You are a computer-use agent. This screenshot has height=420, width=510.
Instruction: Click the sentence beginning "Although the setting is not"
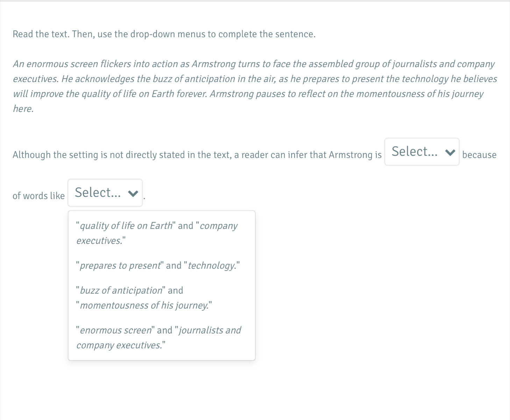tap(197, 155)
